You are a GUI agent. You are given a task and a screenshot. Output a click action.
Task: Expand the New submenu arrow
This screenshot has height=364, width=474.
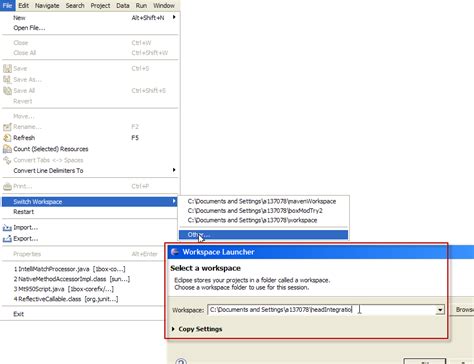point(174,17)
